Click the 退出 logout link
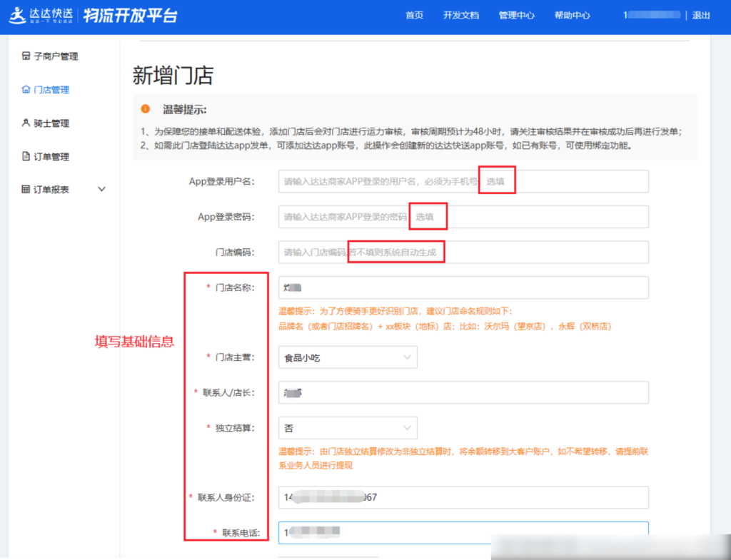This screenshot has height=560, width=731. click(701, 16)
